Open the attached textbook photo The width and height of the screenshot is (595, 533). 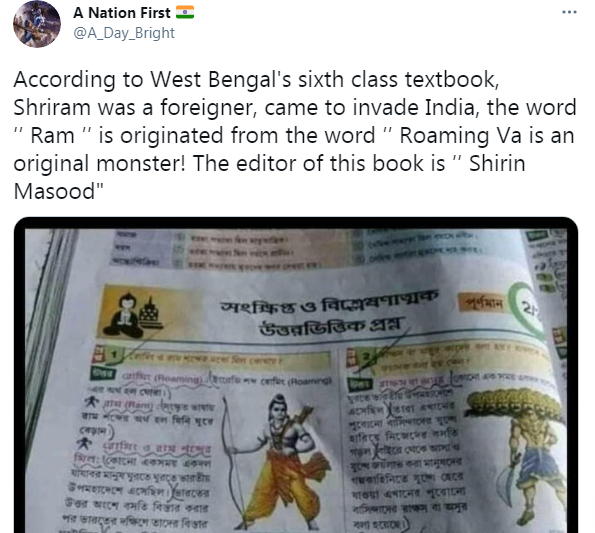tap(296, 375)
